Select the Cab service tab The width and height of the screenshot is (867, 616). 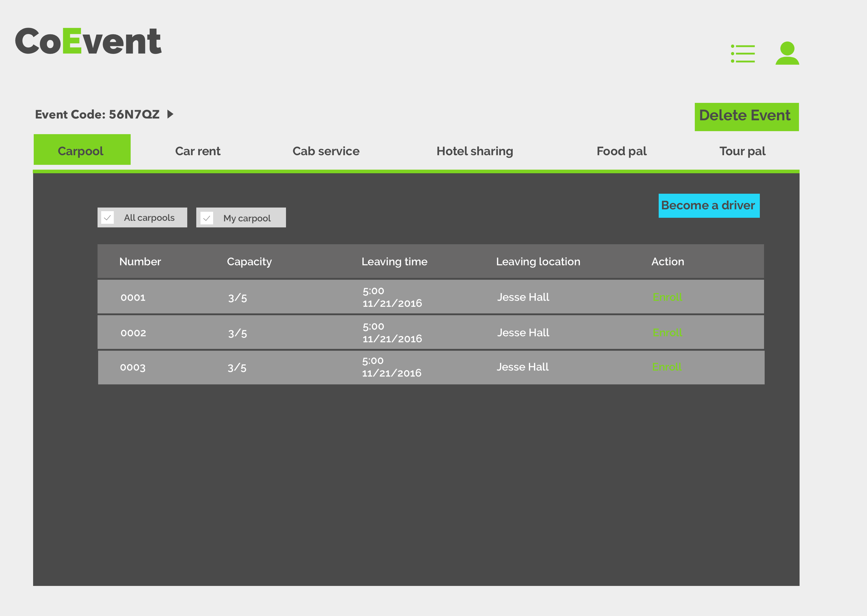pyautogui.click(x=326, y=151)
